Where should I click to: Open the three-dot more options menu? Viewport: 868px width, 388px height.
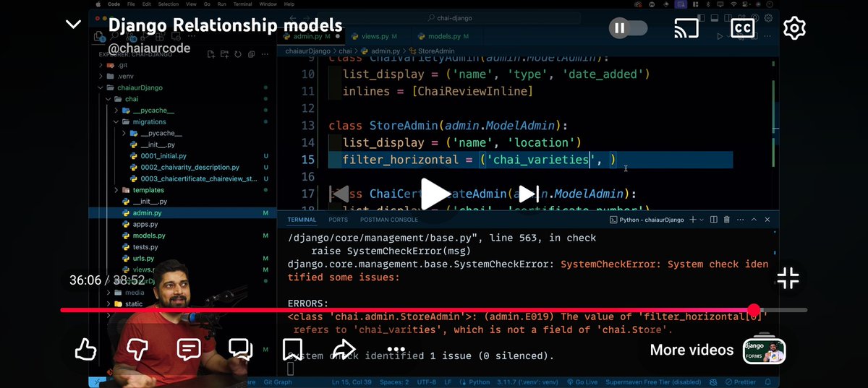click(x=395, y=350)
